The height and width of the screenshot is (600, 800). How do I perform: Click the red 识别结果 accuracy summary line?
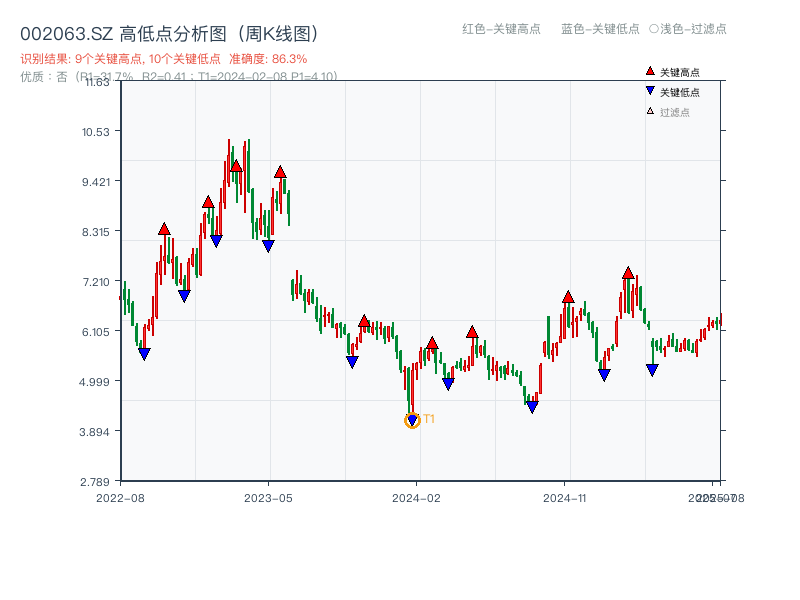point(164,59)
